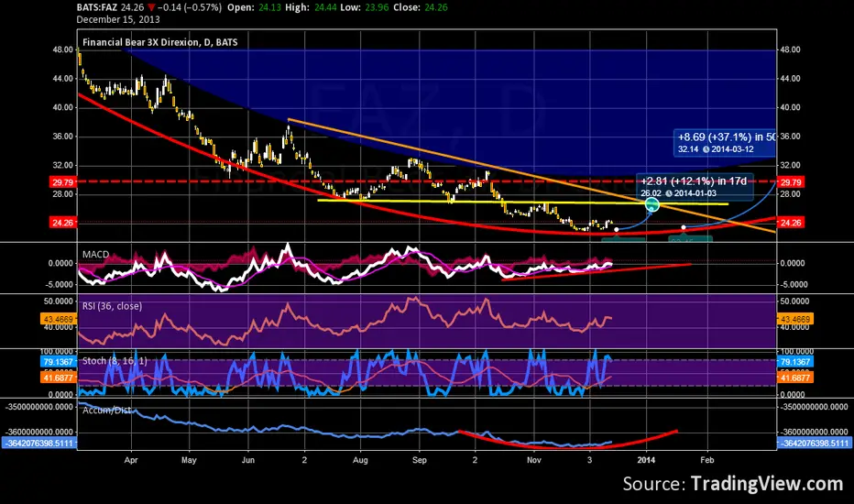Image resolution: width=854 pixels, height=504 pixels.
Task: Click the 32.14 2014-03-12 forecast date text
Action: (716, 149)
